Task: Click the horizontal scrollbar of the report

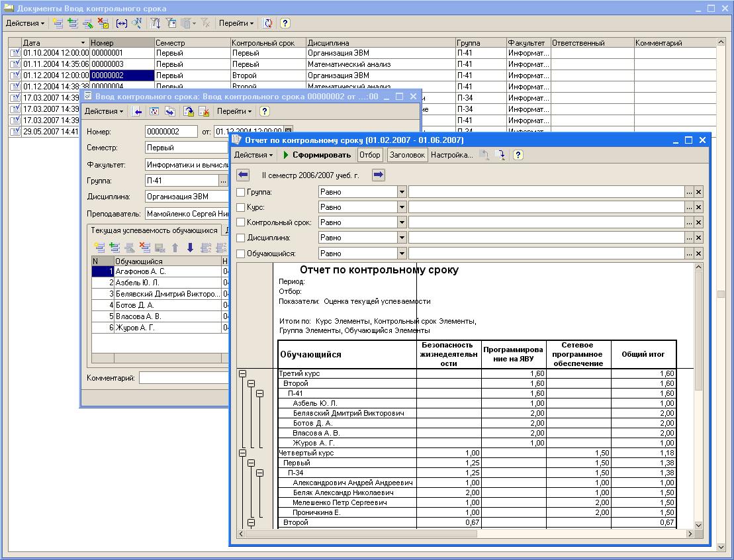Action: pyautogui.click(x=466, y=534)
